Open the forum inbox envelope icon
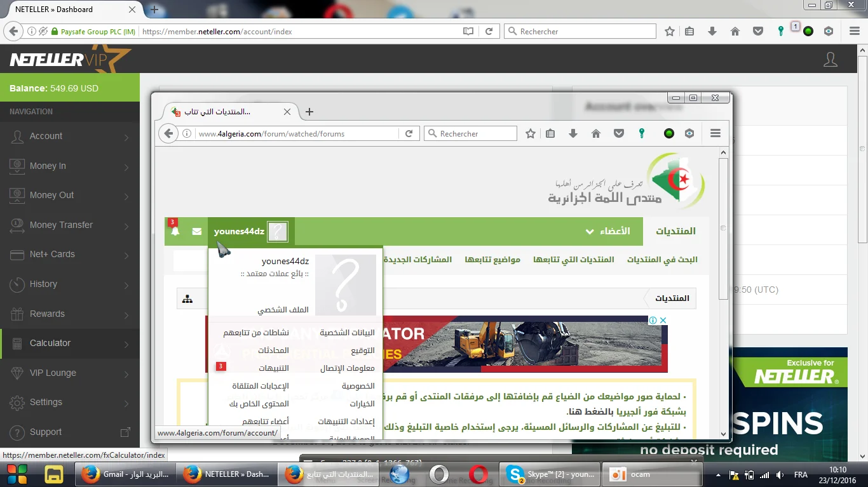868x487 pixels. (197, 232)
